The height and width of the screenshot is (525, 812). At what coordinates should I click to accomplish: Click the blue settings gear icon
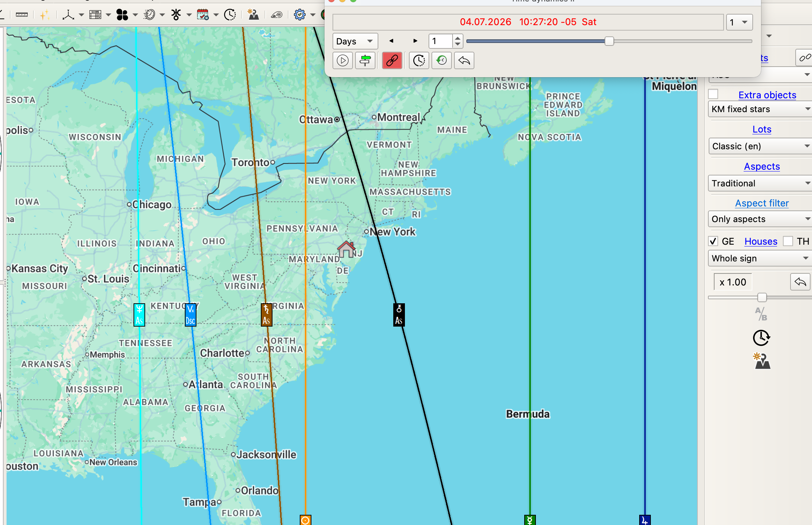click(x=300, y=15)
